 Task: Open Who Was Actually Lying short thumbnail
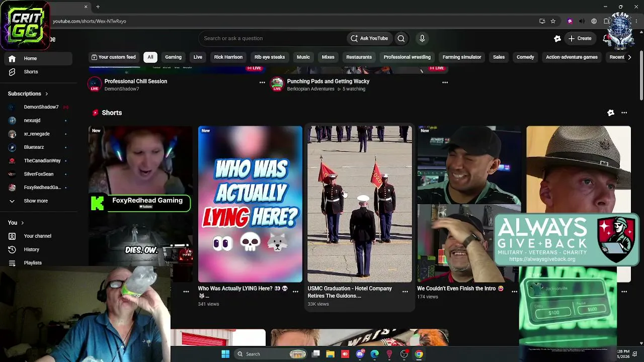[x=250, y=204]
